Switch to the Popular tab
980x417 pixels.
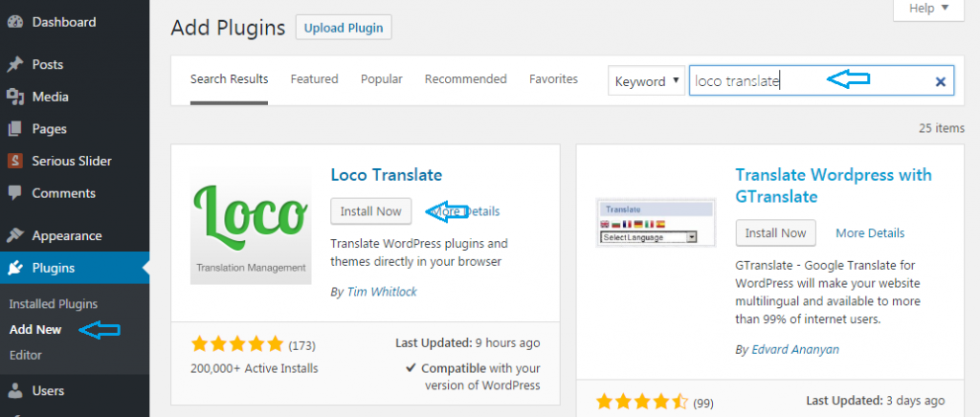381,79
